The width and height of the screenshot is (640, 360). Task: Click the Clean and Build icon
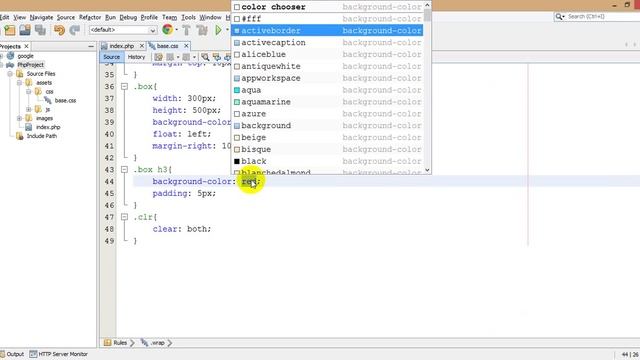(x=202, y=30)
